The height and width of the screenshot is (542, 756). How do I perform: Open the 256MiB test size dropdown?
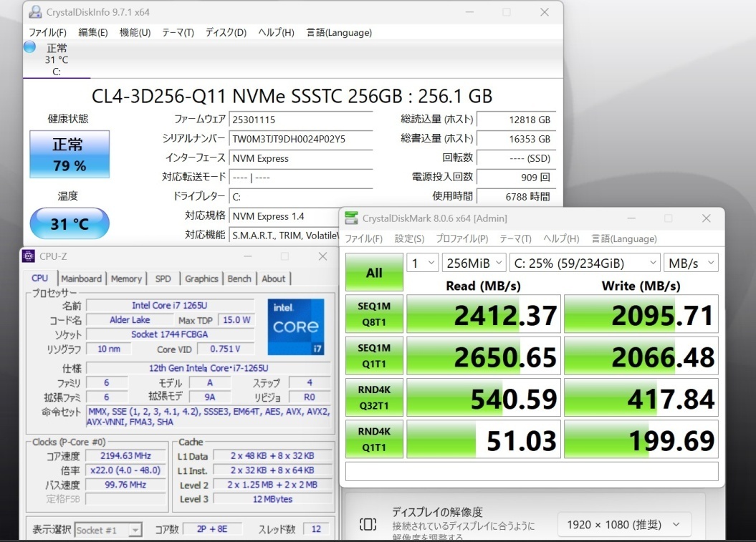click(x=474, y=263)
